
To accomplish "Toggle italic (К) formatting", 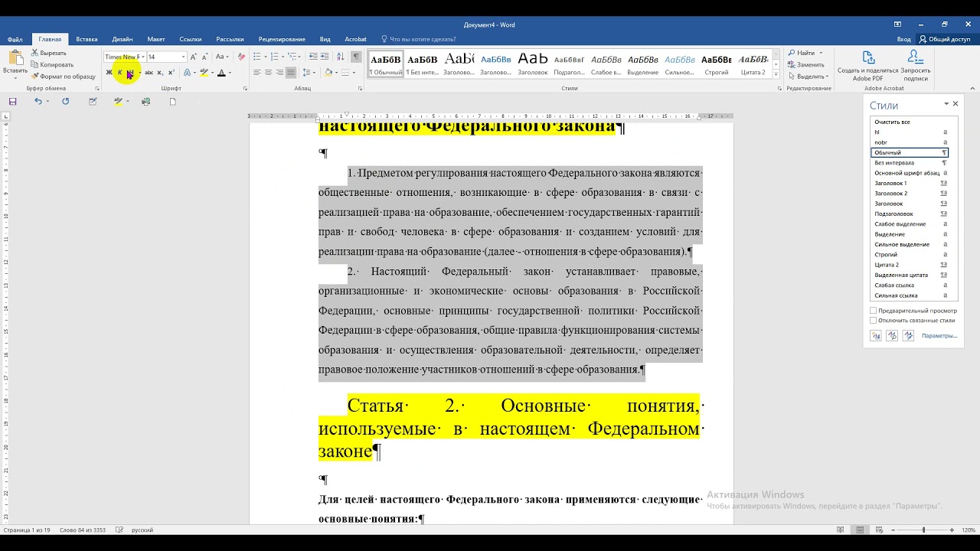I will click(119, 73).
